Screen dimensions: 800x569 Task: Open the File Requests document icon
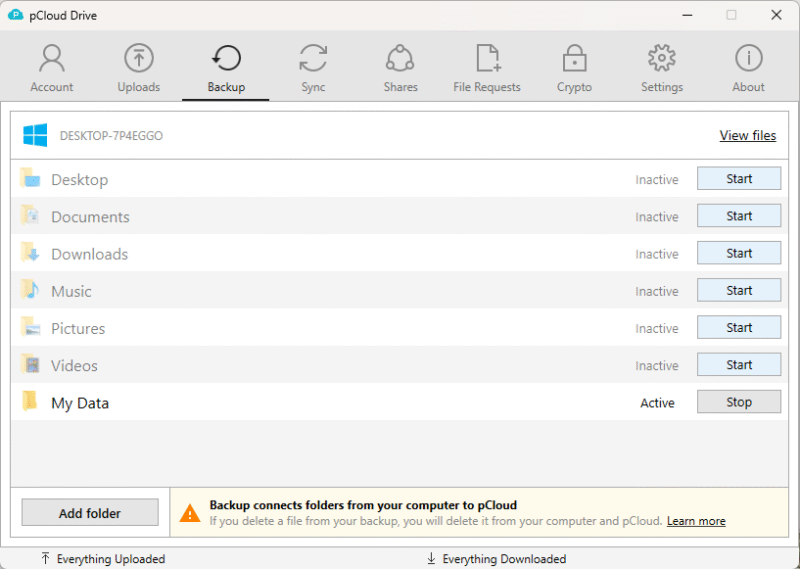pos(487,58)
